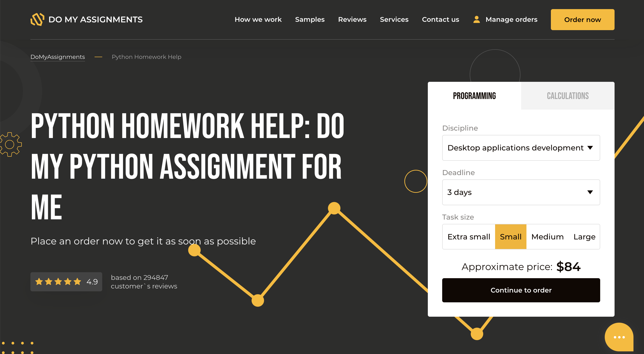Expand the Discipline dropdown menu
This screenshot has width=644, height=354.
pos(521,148)
